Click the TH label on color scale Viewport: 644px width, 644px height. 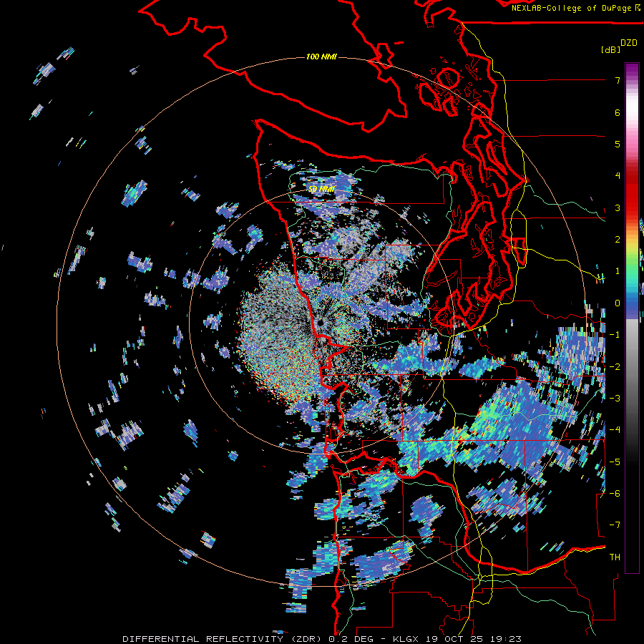(615, 557)
